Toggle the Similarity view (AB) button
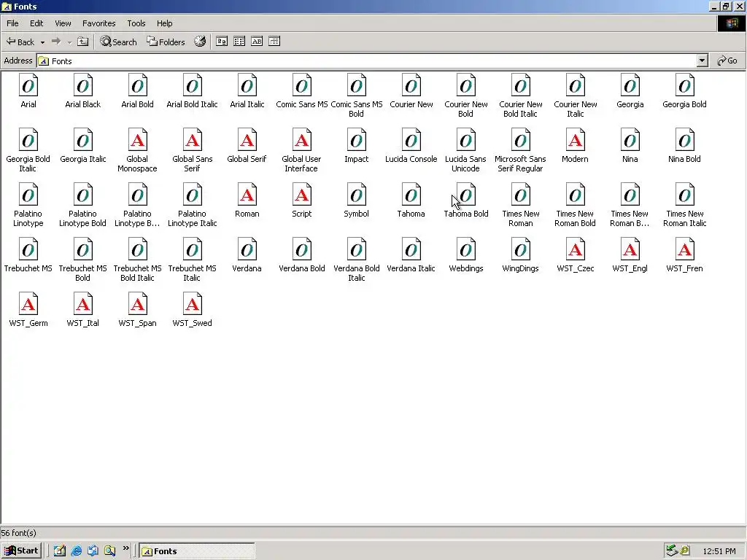 tap(257, 42)
